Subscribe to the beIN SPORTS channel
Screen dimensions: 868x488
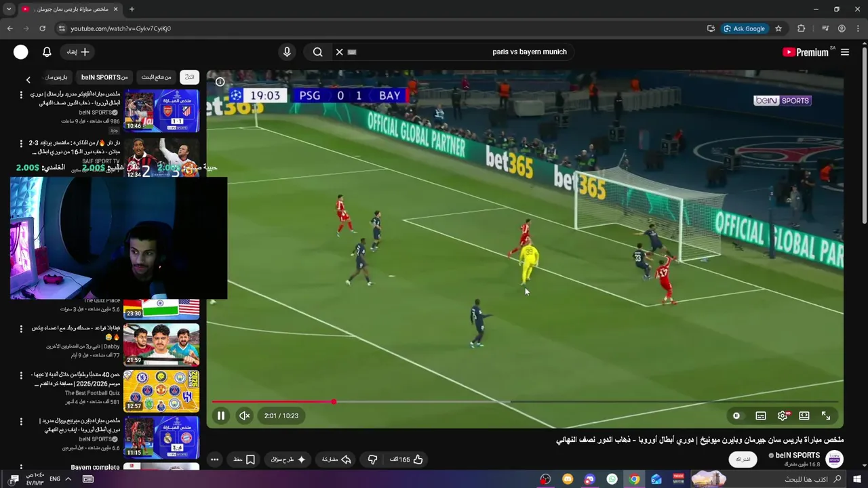743,460
